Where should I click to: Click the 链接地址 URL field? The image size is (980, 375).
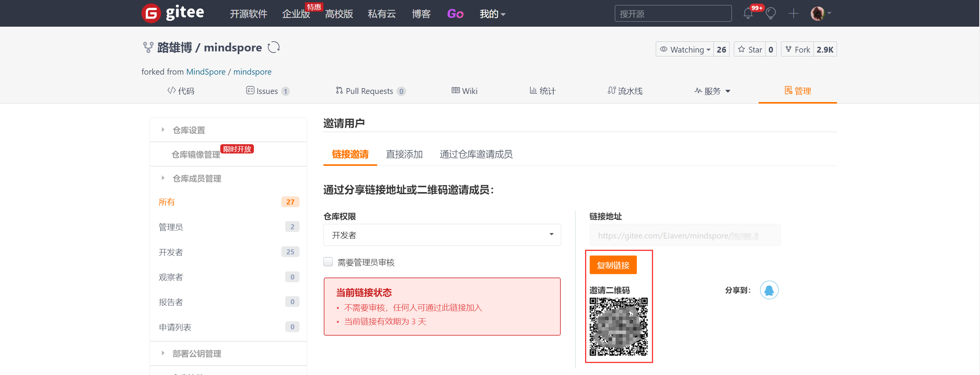coord(685,235)
